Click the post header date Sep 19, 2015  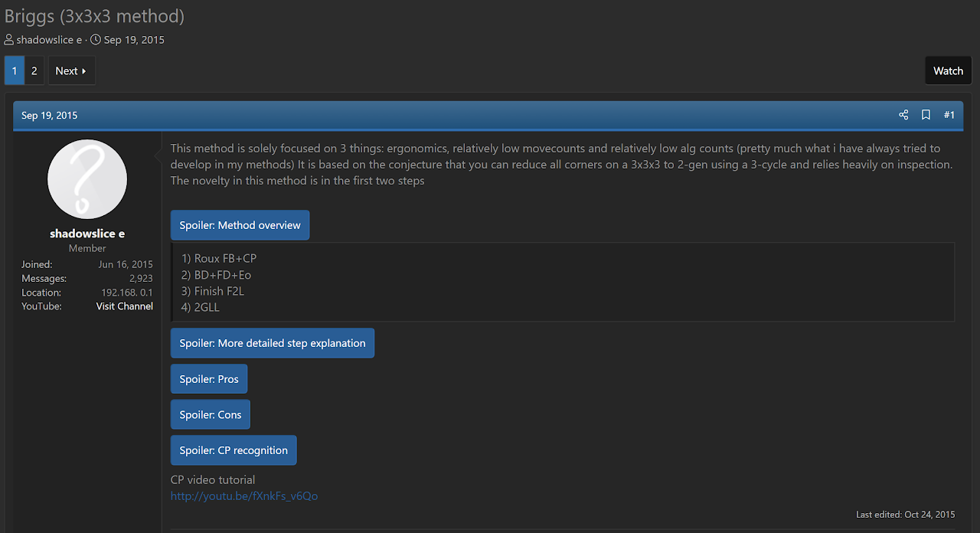49,115
